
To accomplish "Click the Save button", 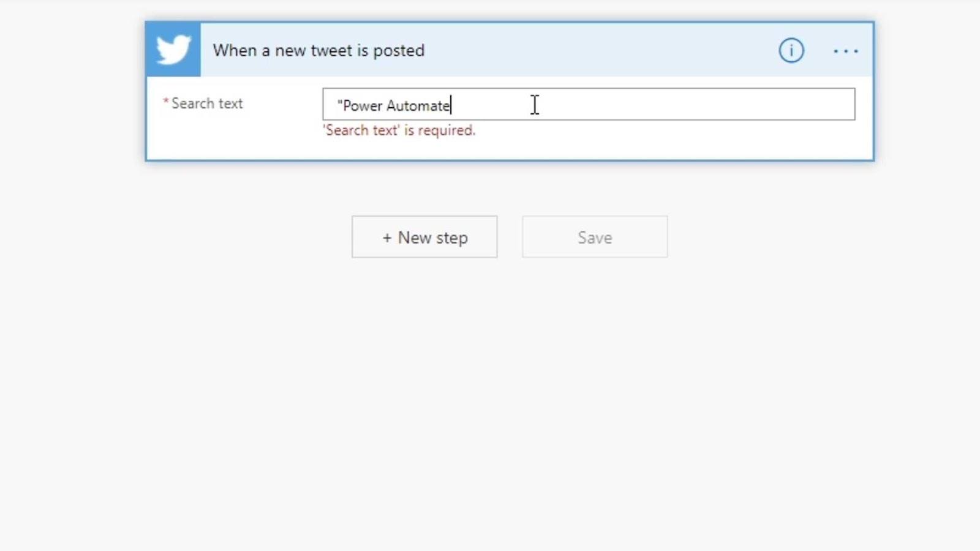I will point(595,237).
